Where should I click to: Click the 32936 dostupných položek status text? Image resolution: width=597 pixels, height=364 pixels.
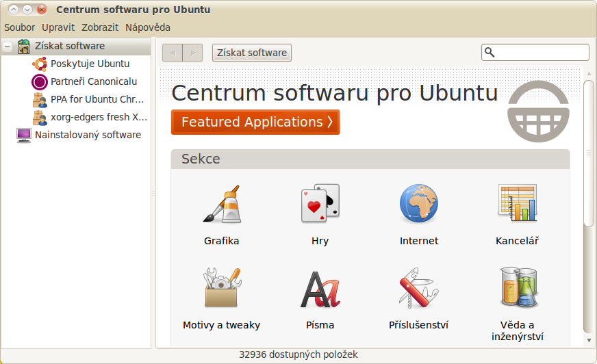point(298,354)
